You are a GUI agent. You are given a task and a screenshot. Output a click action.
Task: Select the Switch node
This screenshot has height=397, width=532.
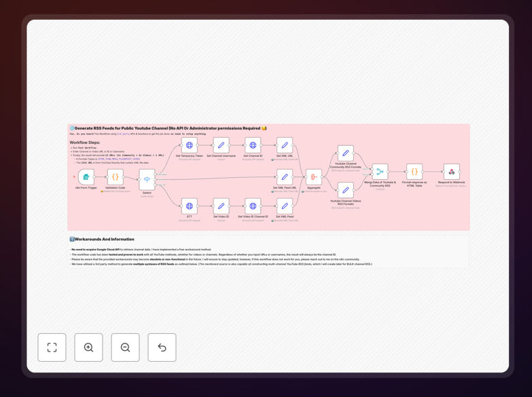pos(147,180)
